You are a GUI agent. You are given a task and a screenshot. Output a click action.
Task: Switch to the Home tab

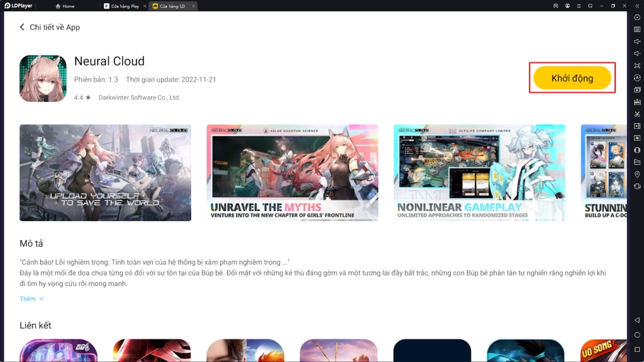tap(66, 5)
